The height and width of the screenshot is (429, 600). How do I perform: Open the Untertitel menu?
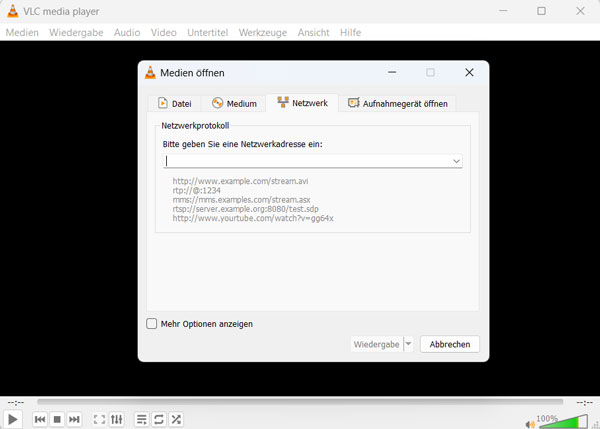[208, 33]
